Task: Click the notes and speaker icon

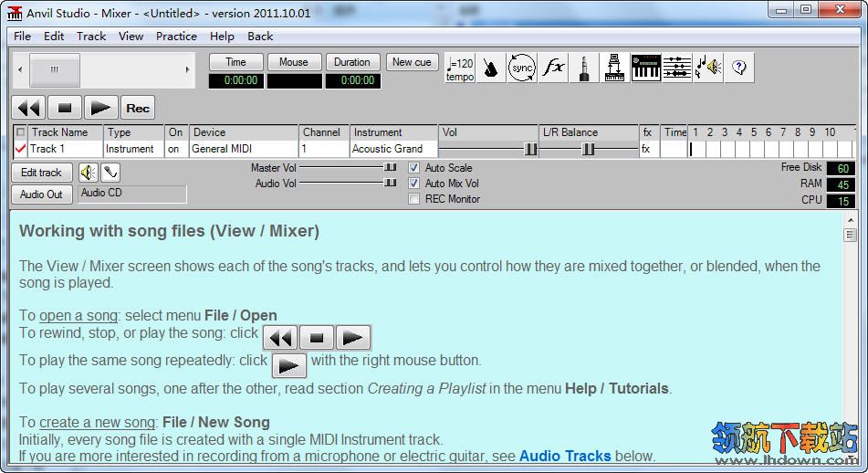Action: 708,68
